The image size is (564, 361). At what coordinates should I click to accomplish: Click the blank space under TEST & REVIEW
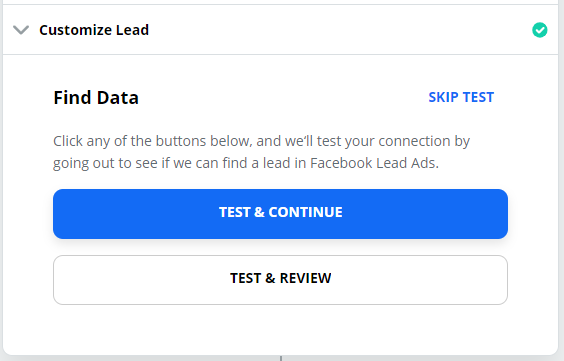point(280,329)
